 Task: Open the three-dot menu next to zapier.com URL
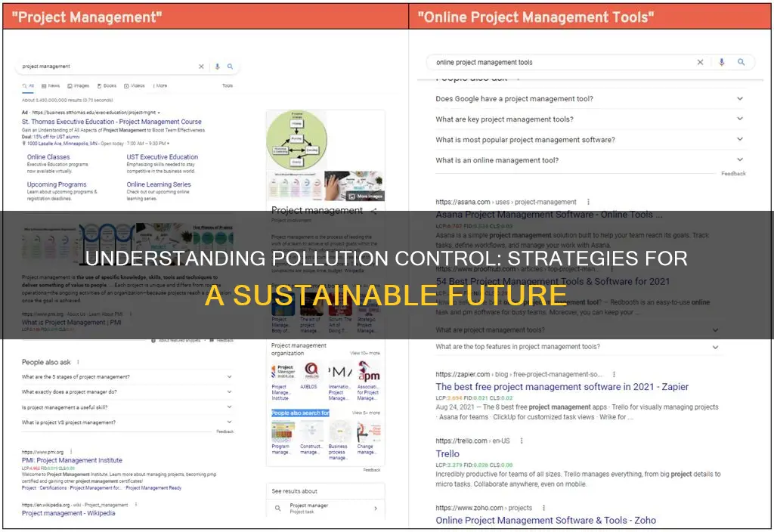click(x=614, y=374)
